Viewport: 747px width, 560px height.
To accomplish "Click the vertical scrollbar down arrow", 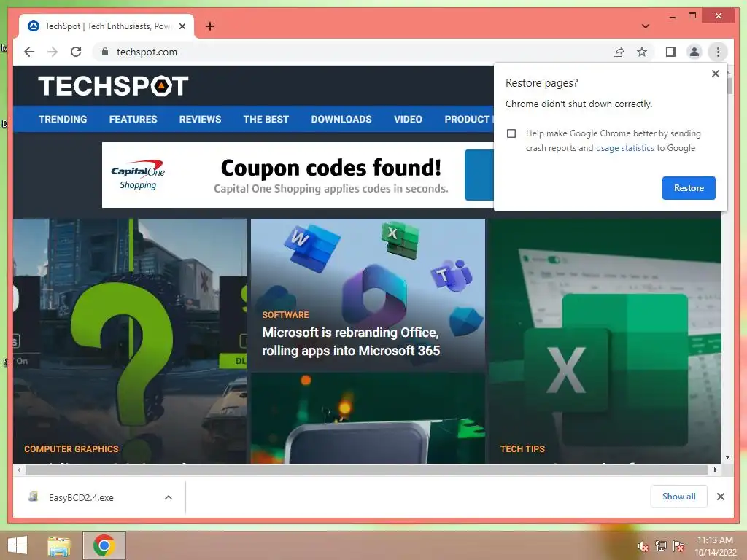I will 727,457.
